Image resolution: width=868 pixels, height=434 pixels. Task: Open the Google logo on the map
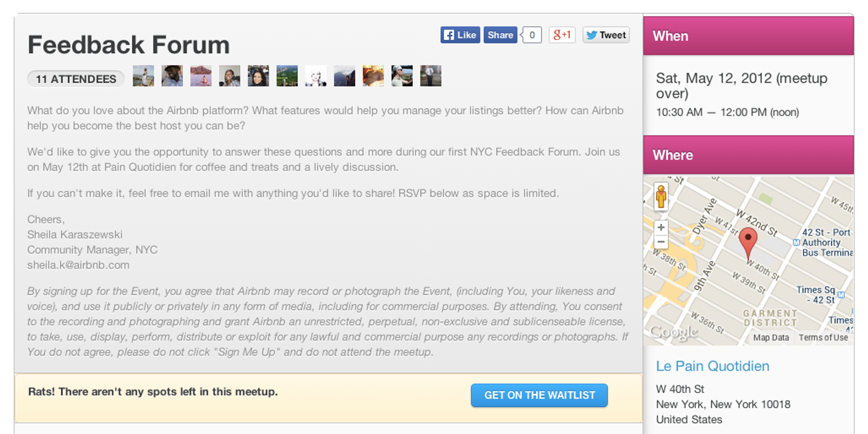click(673, 333)
